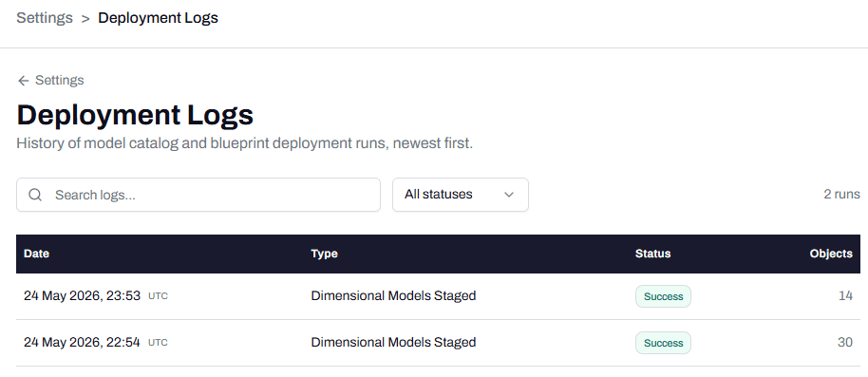Click the Status column header
868x377 pixels.
[652, 254]
